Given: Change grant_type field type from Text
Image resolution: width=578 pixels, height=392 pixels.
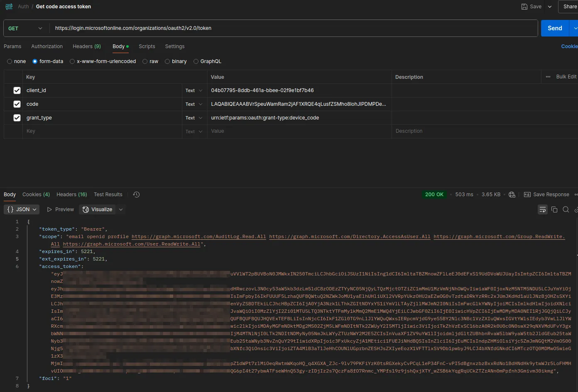Looking at the screenshot, I should 194,118.
